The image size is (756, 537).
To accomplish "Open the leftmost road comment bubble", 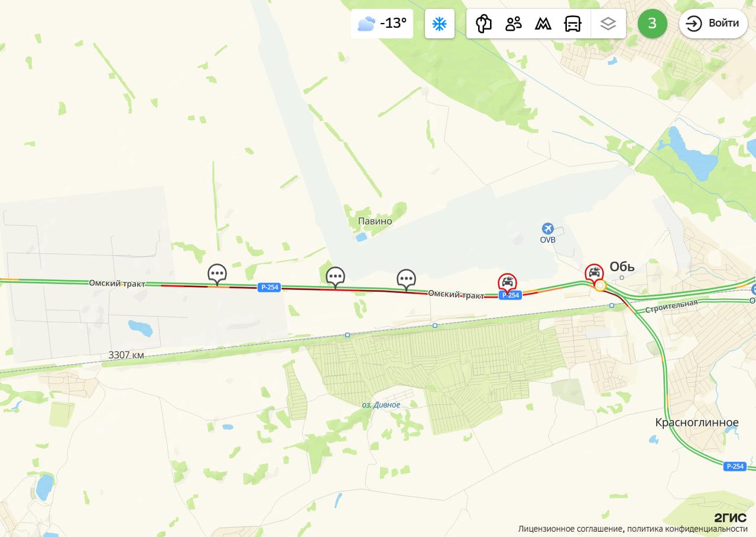I will (217, 274).
